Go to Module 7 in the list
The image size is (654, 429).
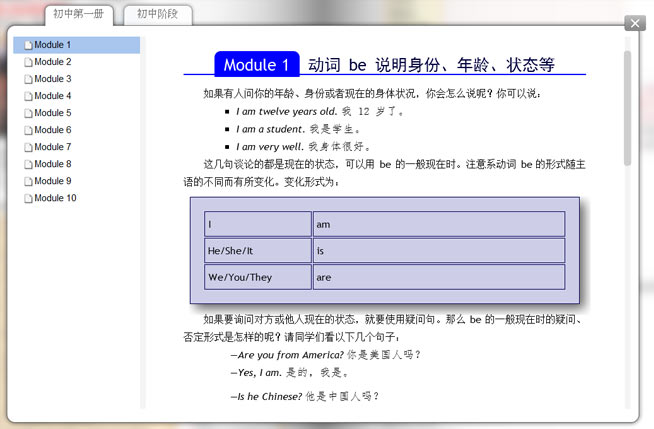pos(53,147)
